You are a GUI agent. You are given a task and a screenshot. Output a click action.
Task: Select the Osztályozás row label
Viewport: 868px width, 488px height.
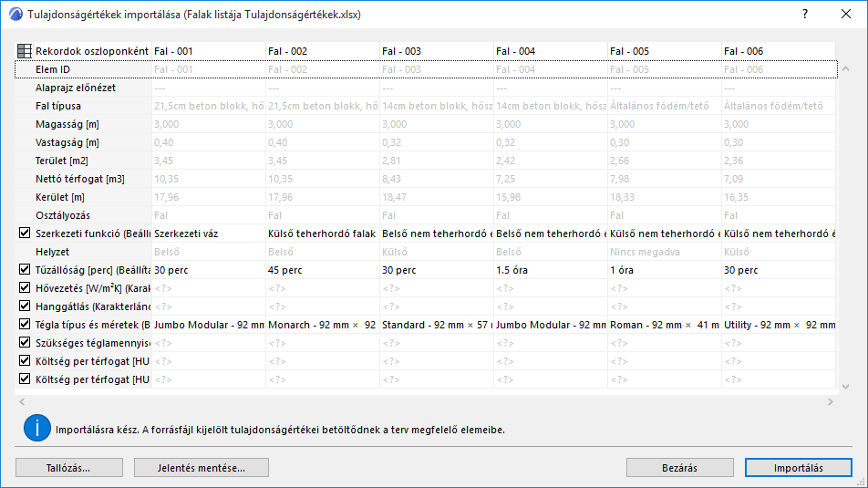[63, 215]
